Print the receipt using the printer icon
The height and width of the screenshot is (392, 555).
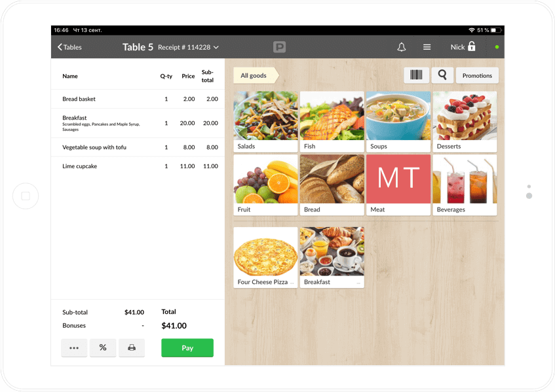pos(132,347)
